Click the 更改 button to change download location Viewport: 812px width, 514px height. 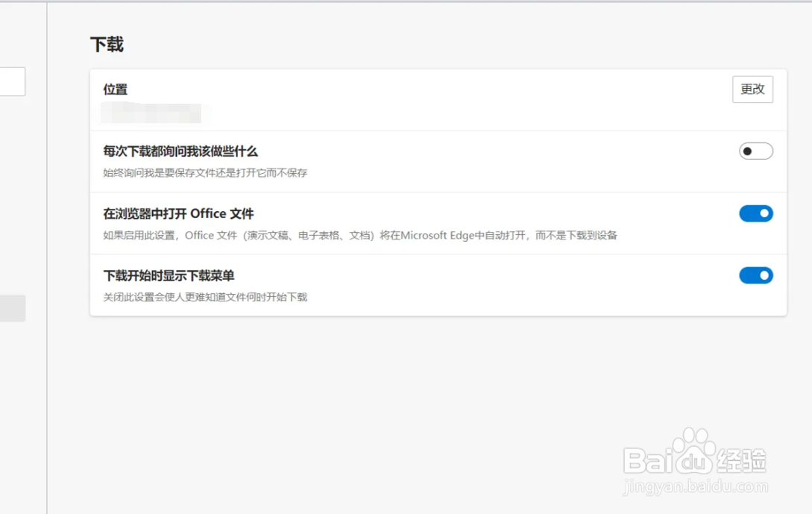(x=752, y=89)
